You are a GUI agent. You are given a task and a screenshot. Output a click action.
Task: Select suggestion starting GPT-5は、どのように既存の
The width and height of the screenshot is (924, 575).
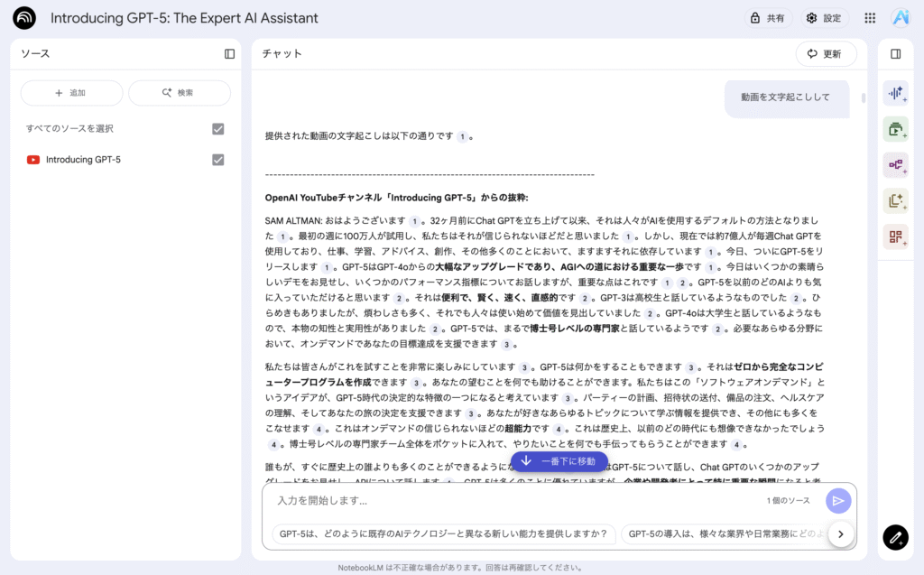(x=443, y=534)
